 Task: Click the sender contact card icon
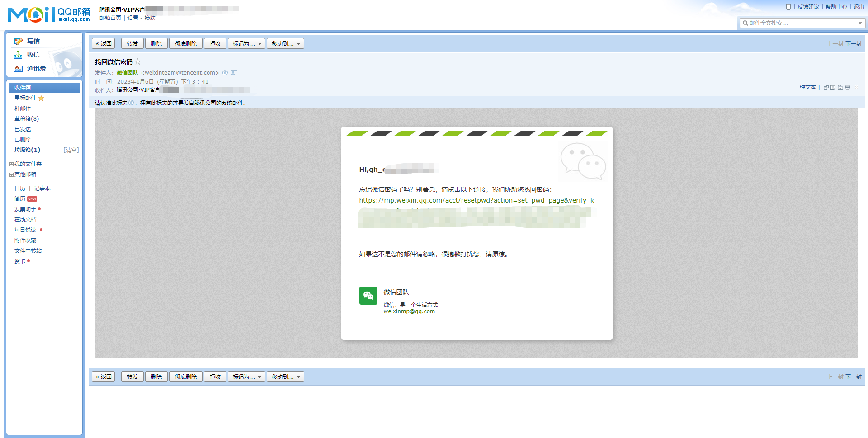234,73
